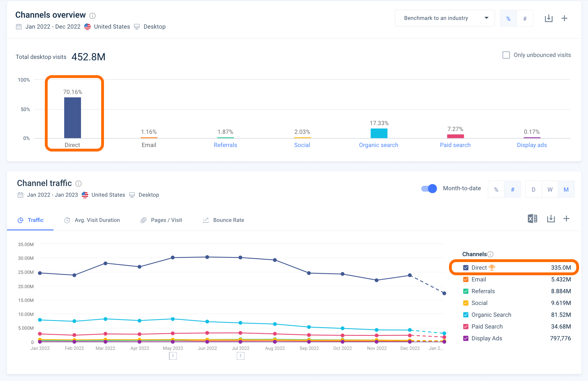Add a metric via the Channel traffic plus icon
Screen dimensions: 588x381
coord(566,219)
